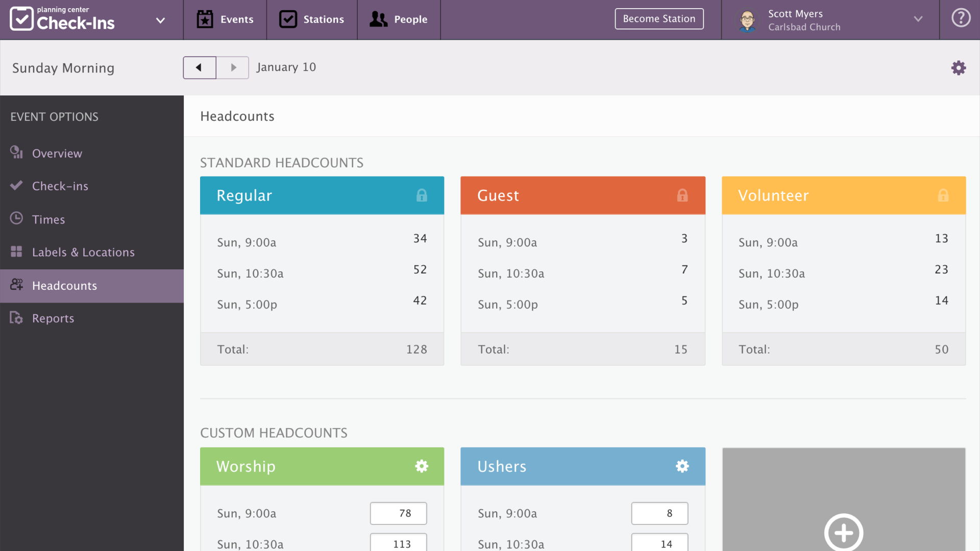Select the Reports icon in the sidebar
This screenshot has height=551, width=980.
pyautogui.click(x=15, y=318)
